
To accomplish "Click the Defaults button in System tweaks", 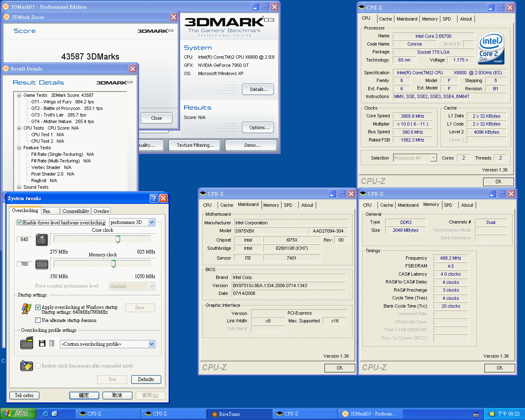I will coord(146,379).
